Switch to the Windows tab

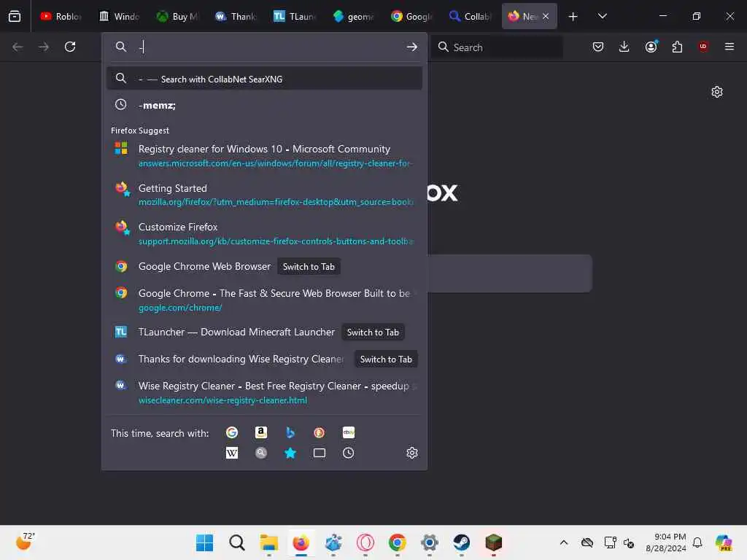tap(120, 17)
